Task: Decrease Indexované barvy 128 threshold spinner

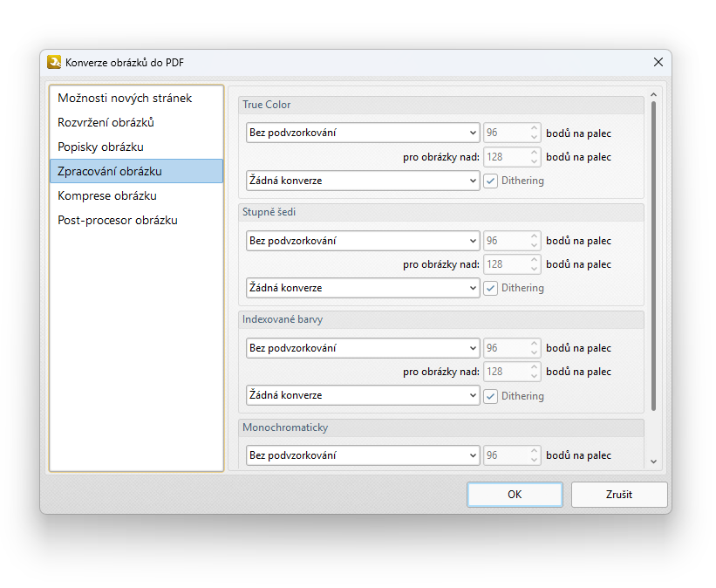Action: [x=535, y=376]
